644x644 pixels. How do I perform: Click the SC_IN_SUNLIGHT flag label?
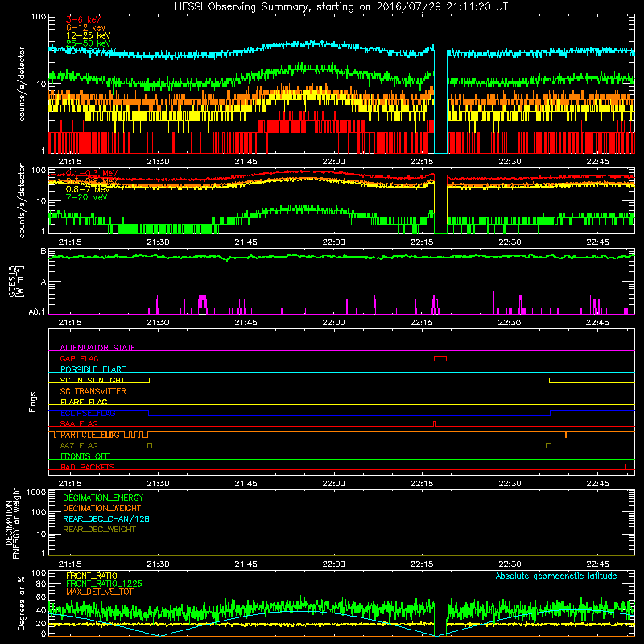coord(93,380)
